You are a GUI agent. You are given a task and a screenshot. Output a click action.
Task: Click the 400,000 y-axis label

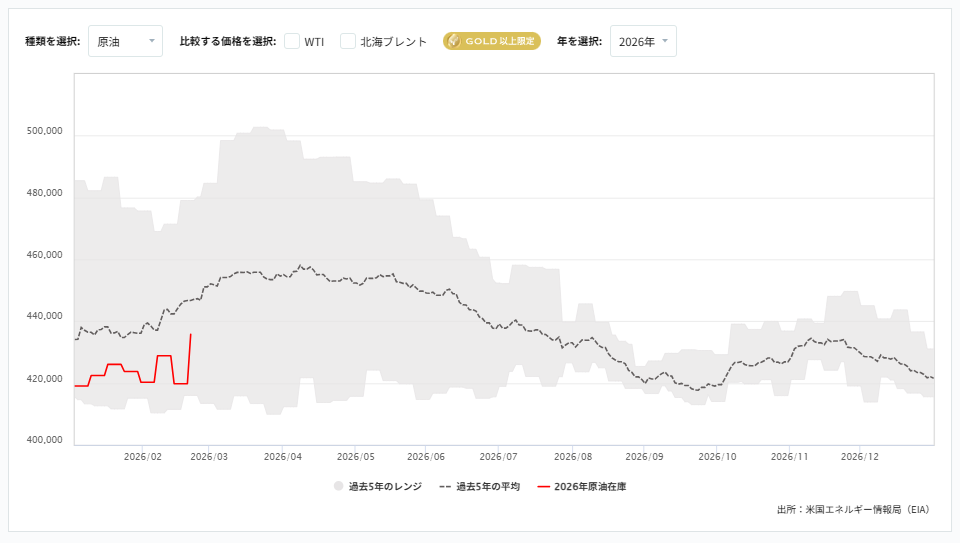[44, 440]
